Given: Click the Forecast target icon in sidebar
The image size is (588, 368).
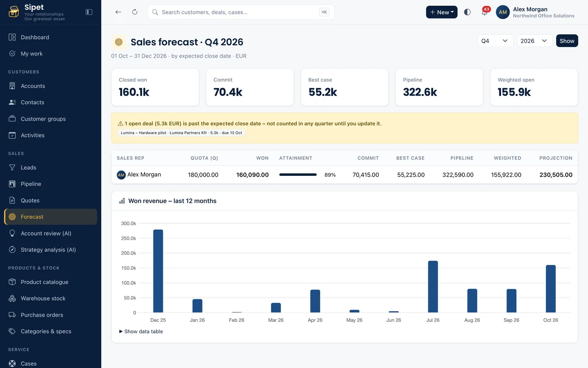Looking at the screenshot, I should coord(12,217).
